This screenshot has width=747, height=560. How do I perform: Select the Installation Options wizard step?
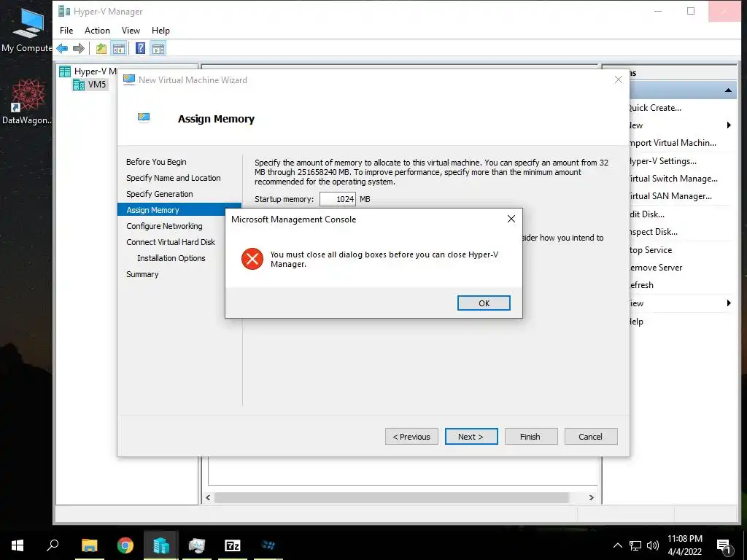[171, 258]
